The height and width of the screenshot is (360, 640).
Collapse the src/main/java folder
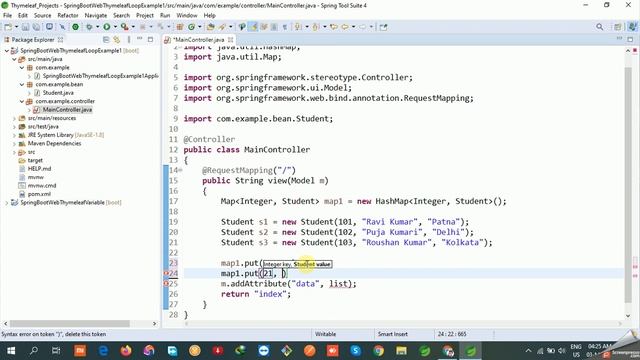click(x=14, y=59)
